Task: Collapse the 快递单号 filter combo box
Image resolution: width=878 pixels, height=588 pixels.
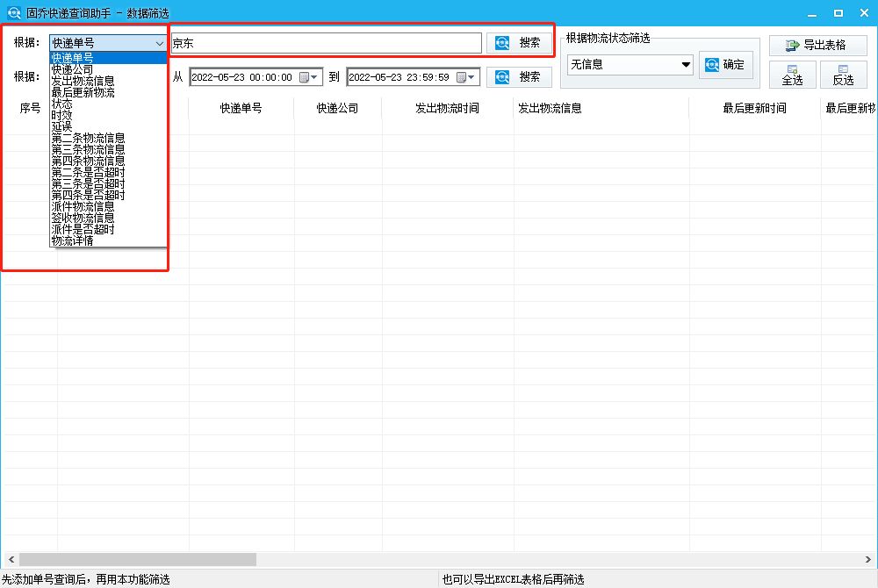Action: [159, 42]
